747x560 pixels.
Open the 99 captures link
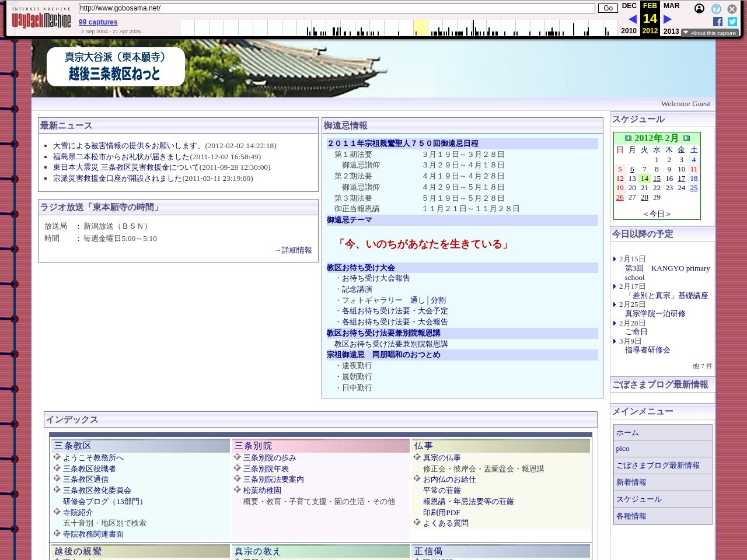tap(98, 22)
